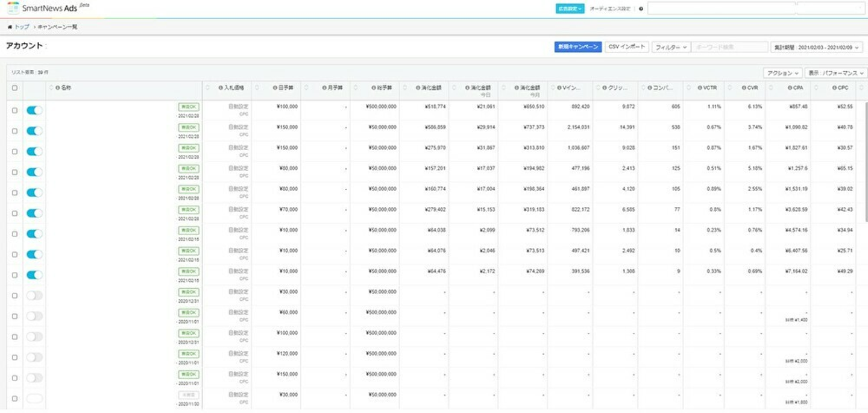
Task: Expand the フィルター dropdown
Action: pyautogui.click(x=670, y=47)
